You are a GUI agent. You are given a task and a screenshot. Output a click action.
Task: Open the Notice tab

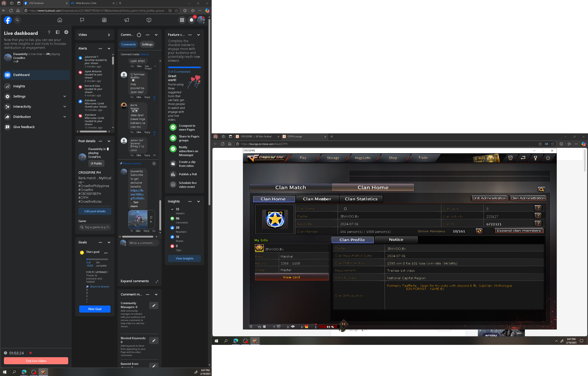coord(396,240)
